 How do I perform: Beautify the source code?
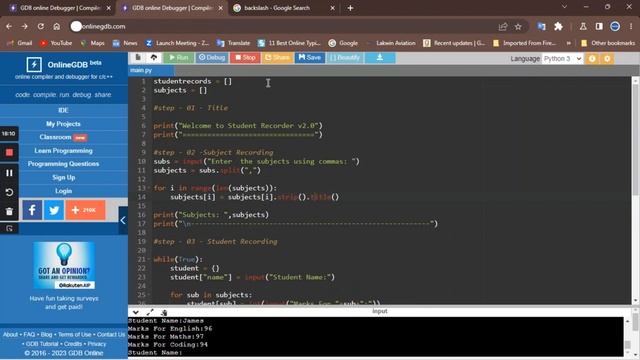(x=345, y=58)
